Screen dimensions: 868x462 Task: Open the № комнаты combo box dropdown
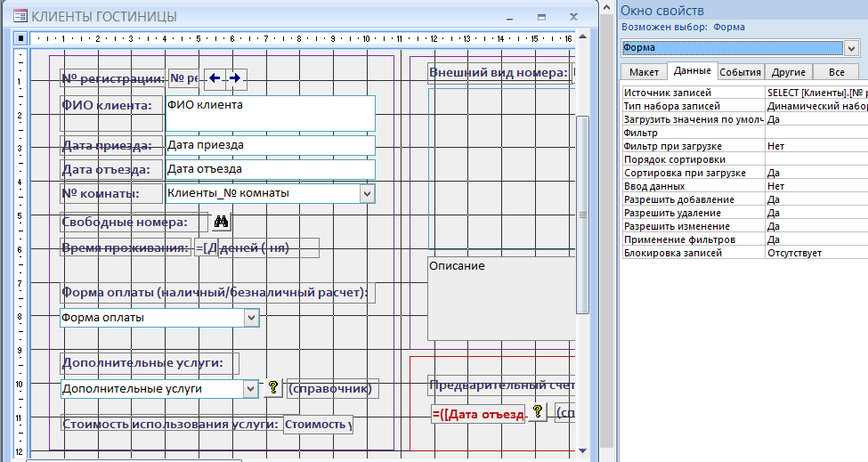pos(367,192)
